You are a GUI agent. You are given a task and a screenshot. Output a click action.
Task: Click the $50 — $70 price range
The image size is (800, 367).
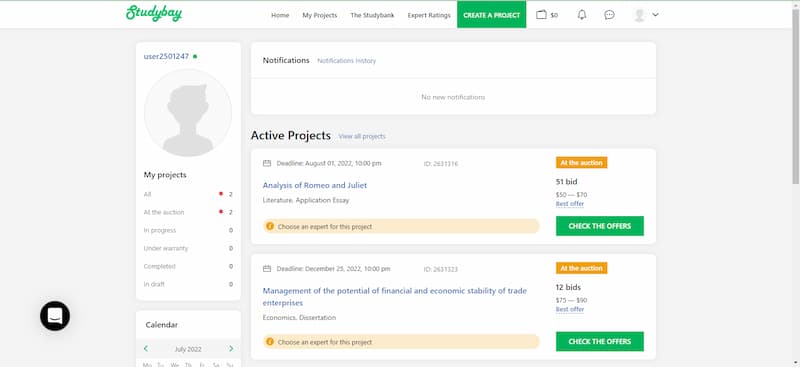571,194
